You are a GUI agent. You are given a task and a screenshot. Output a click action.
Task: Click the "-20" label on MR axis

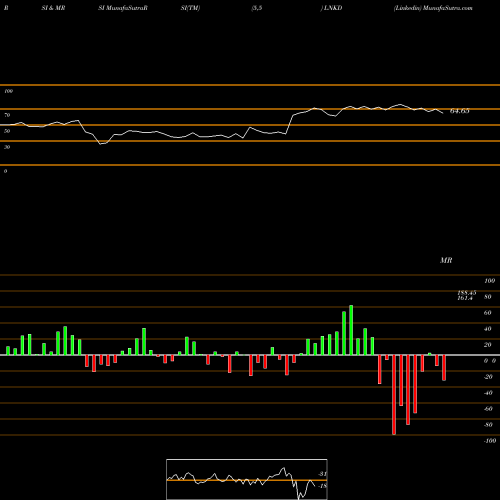[488, 377]
